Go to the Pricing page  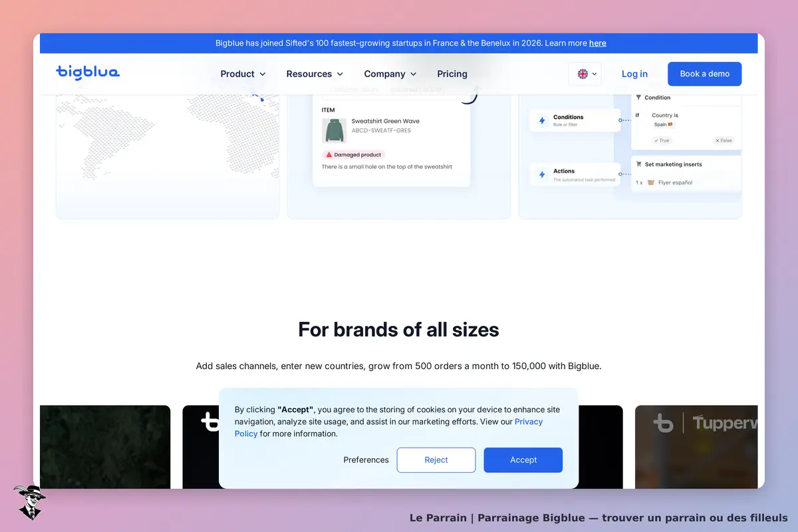pos(452,74)
